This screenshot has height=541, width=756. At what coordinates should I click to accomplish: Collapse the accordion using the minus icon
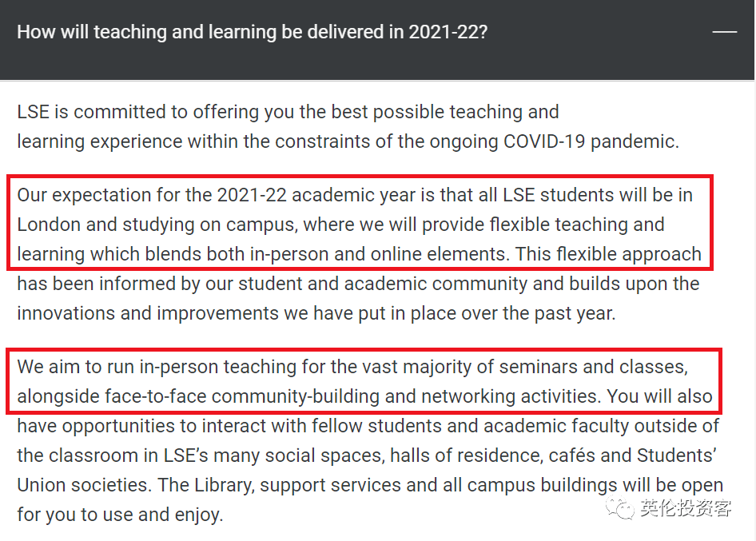tap(724, 32)
